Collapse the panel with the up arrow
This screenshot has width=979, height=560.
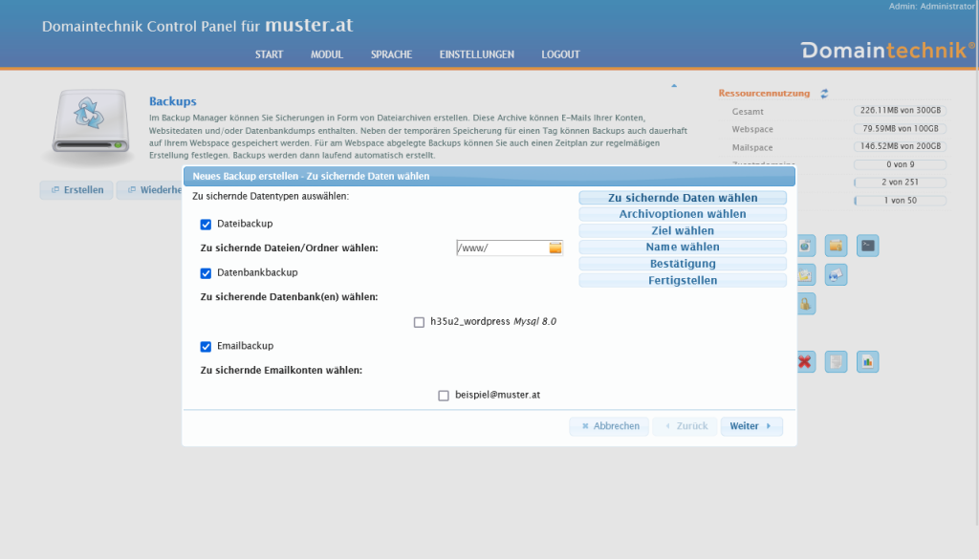click(x=674, y=84)
